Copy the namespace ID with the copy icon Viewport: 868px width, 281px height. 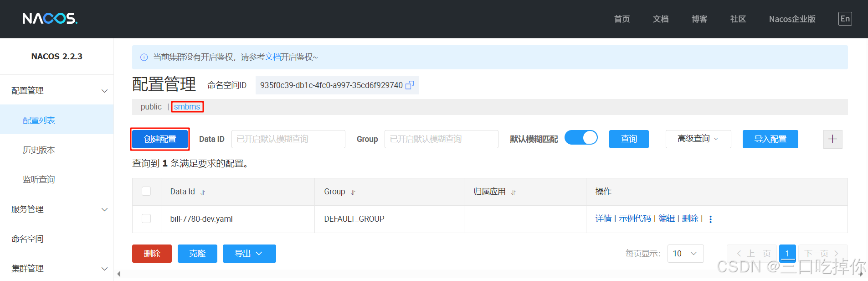410,85
